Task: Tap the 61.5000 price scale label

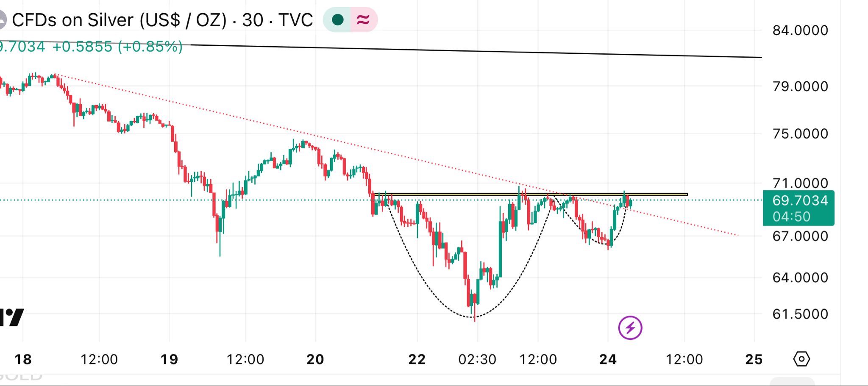Action: [800, 314]
